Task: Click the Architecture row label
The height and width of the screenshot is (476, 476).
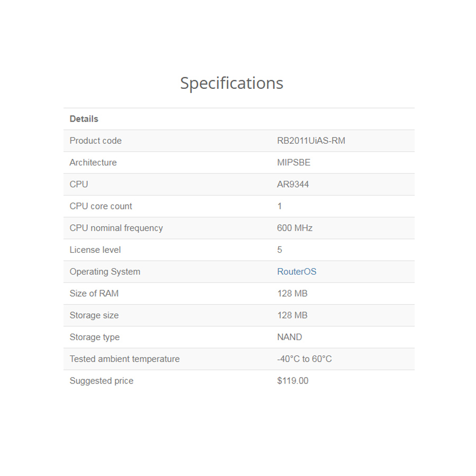Action: (93, 162)
